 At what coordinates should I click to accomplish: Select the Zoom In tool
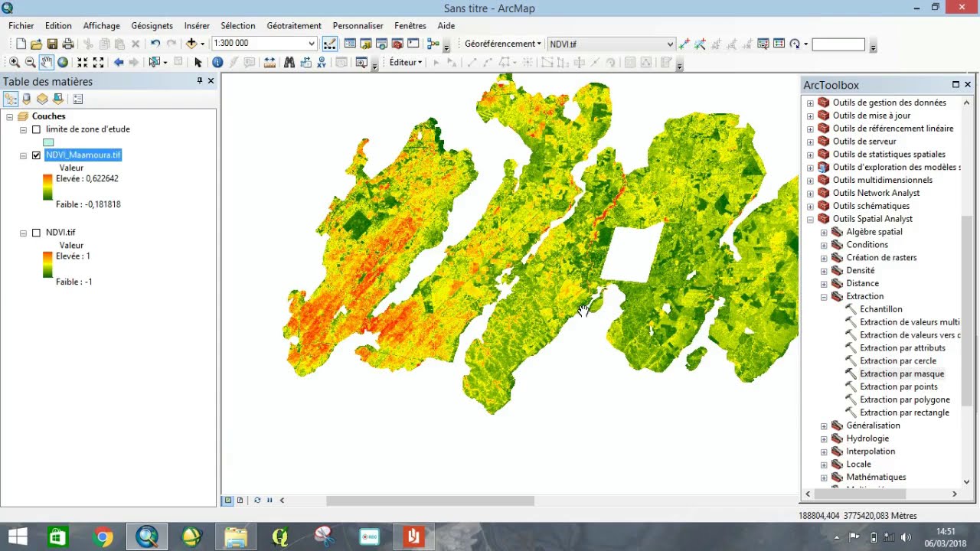point(14,63)
